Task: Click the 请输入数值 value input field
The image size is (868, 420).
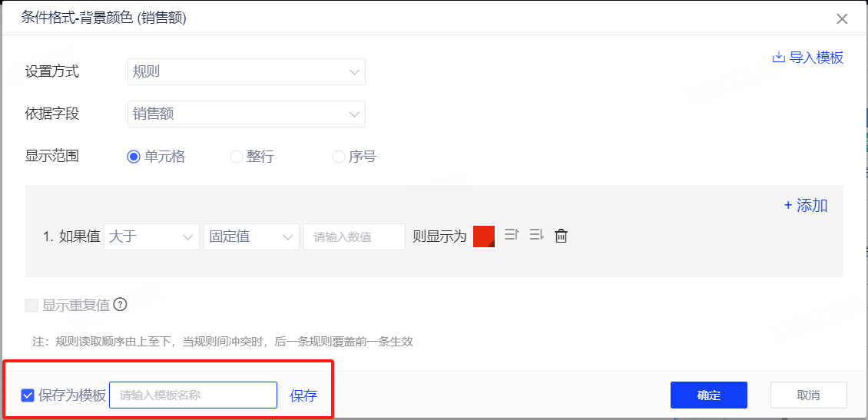Action: coord(354,236)
